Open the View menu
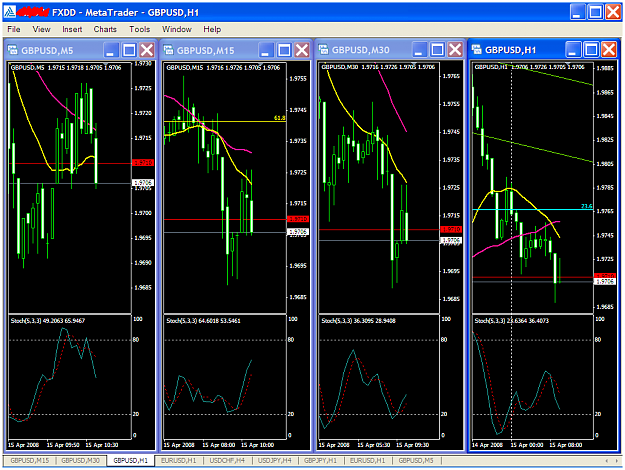Viewport: 625px width, 470px height. (x=41, y=29)
